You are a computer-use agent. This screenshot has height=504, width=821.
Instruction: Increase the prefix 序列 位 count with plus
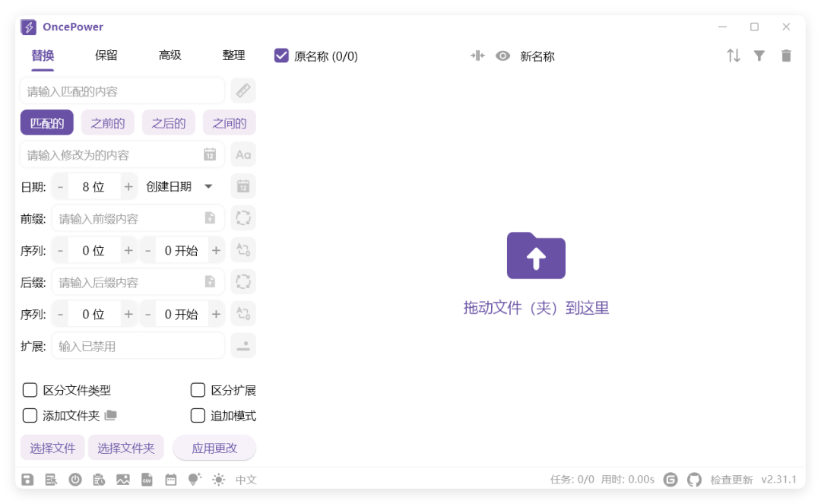tap(128, 251)
